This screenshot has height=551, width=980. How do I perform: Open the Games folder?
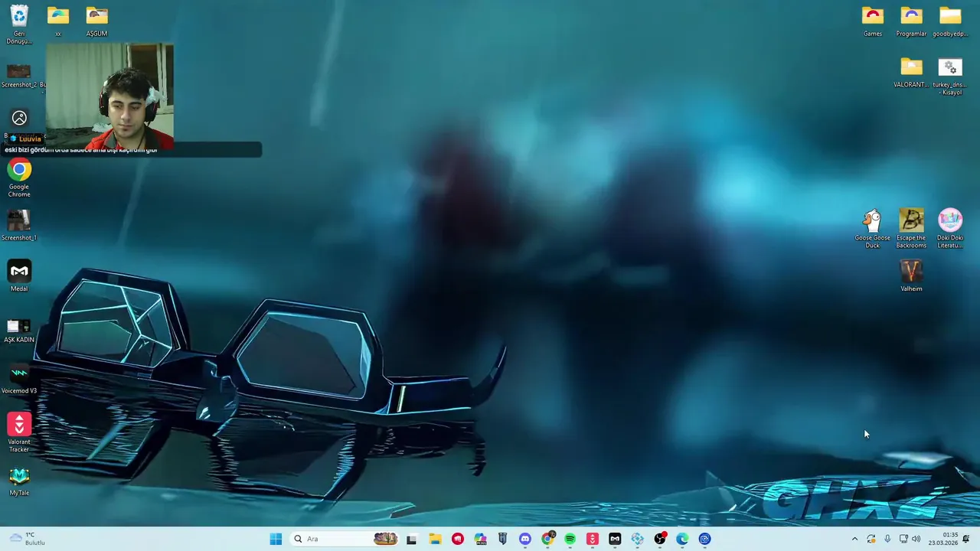[873, 21]
